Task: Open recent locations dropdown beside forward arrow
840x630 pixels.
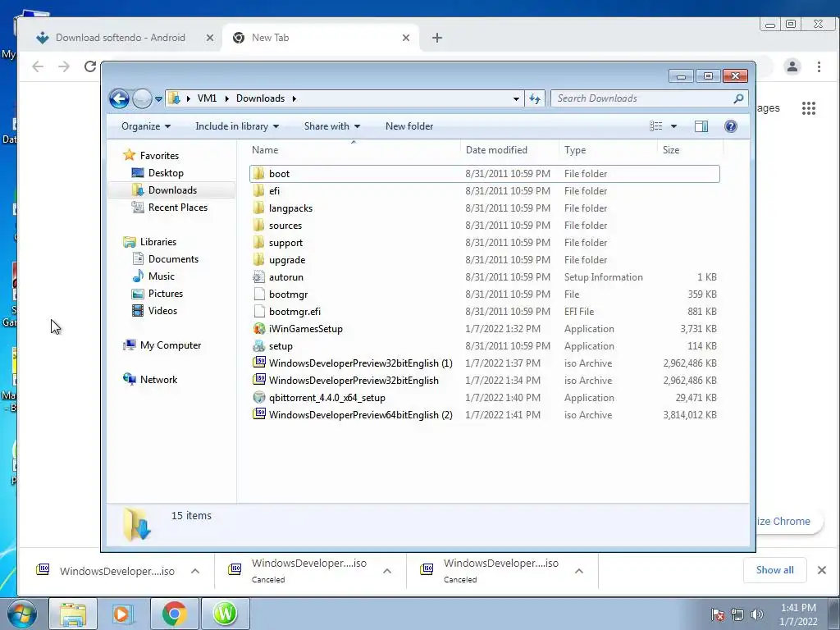Action: (x=158, y=99)
